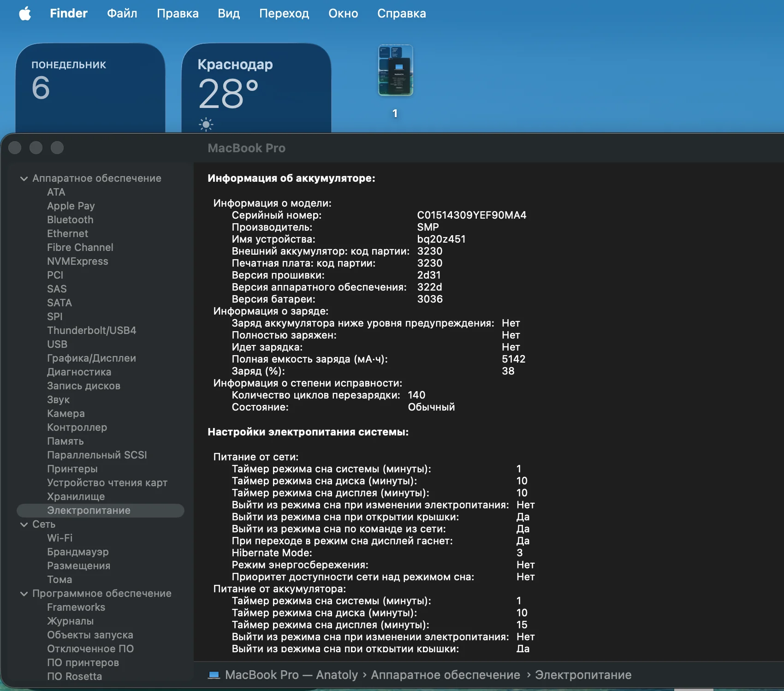
Task: Select Электропитание in the sidebar
Action: (101, 511)
